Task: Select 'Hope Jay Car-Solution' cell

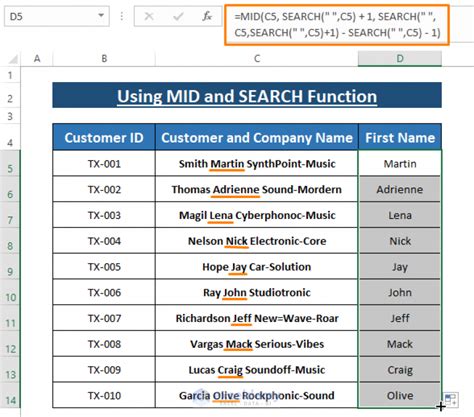Action: 257,267
